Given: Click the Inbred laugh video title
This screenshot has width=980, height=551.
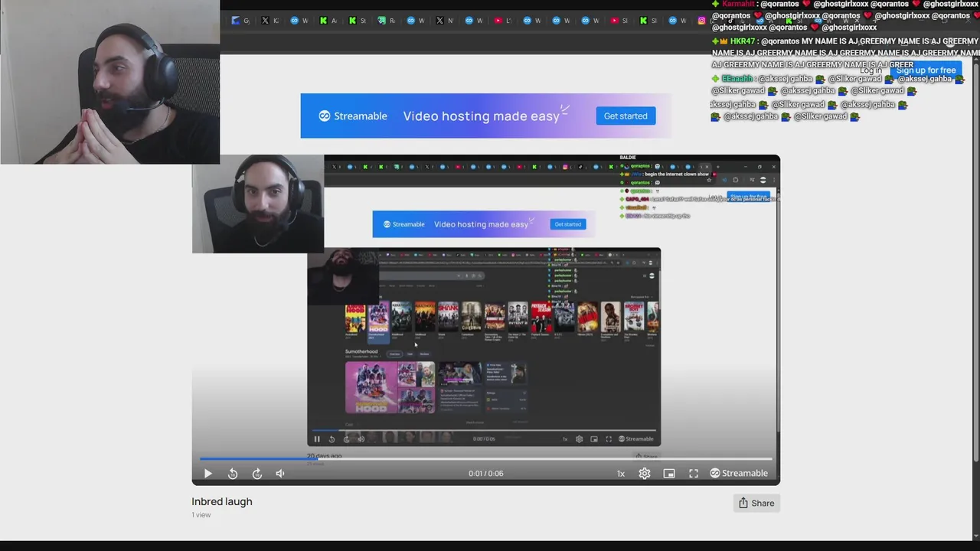Looking at the screenshot, I should point(222,502).
